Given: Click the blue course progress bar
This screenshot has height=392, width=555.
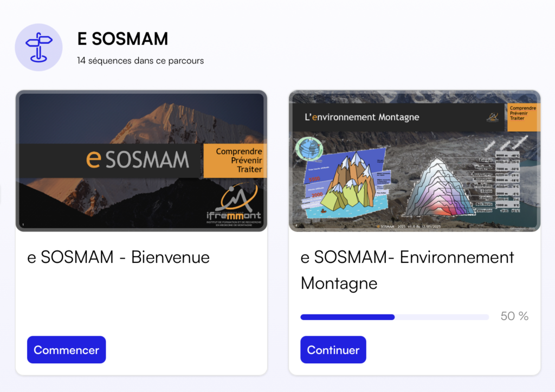Looking at the screenshot, I should (x=395, y=317).
